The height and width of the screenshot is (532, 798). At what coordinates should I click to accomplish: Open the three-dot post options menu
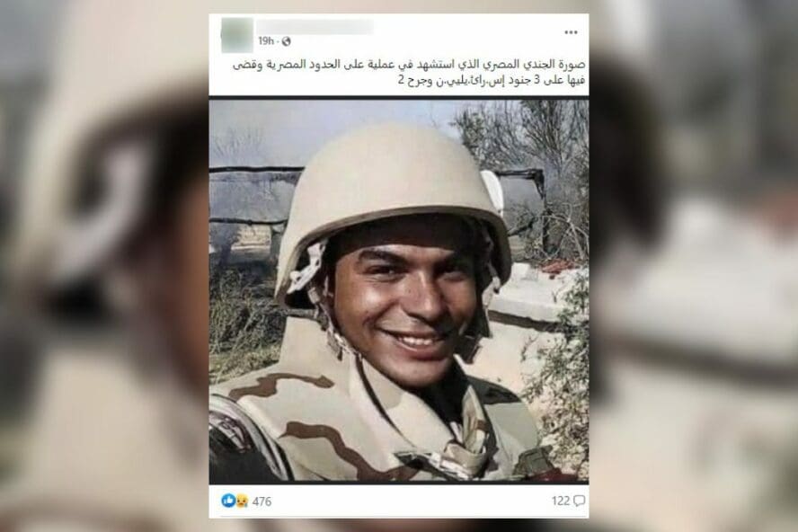571,32
